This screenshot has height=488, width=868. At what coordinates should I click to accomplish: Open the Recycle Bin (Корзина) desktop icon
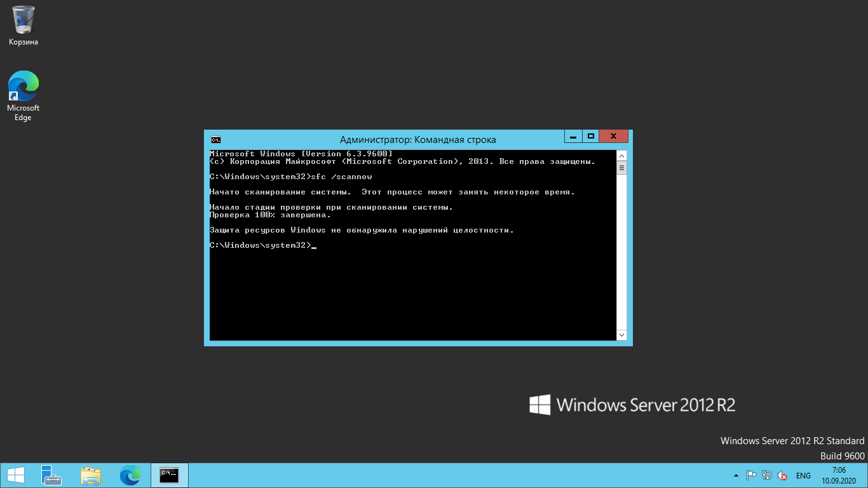(x=24, y=25)
